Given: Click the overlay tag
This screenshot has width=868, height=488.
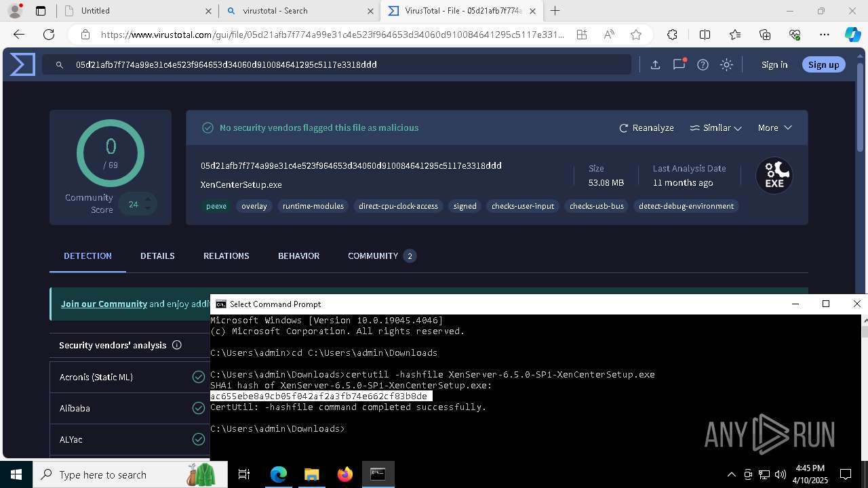Looking at the screenshot, I should tap(254, 206).
